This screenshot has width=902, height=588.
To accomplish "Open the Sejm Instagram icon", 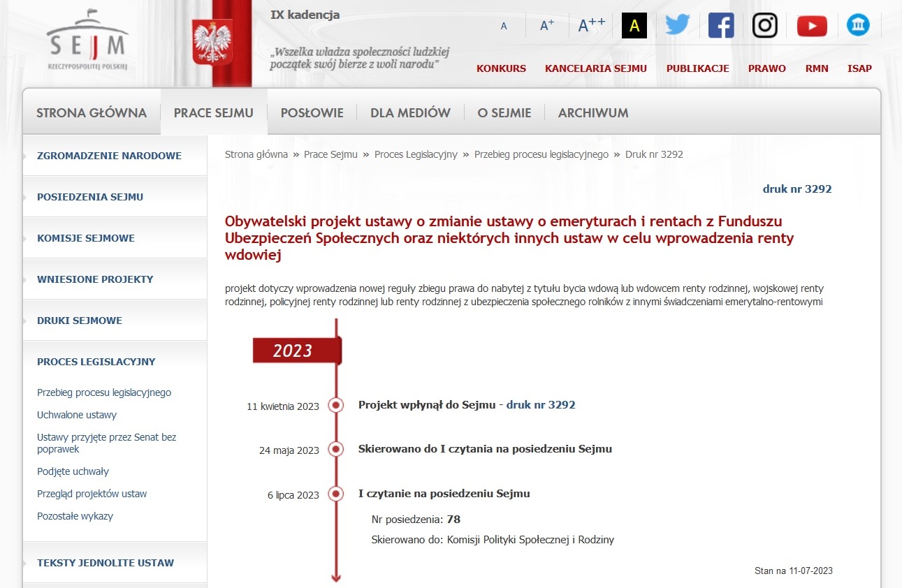I will click(x=764, y=26).
